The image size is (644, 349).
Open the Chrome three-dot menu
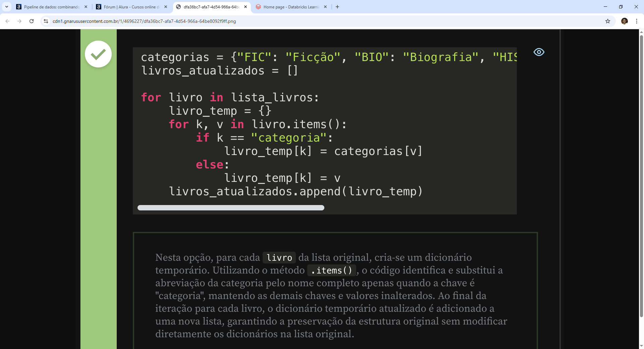(x=636, y=21)
